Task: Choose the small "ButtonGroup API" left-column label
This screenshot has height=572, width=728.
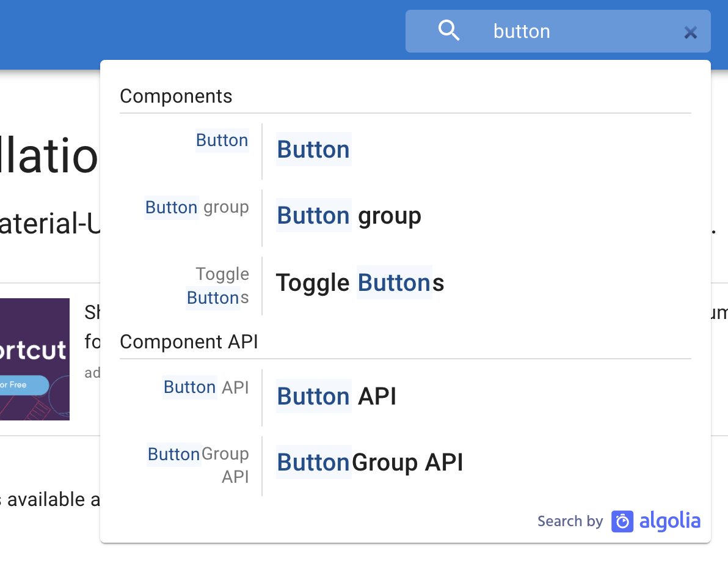Action: (x=198, y=464)
